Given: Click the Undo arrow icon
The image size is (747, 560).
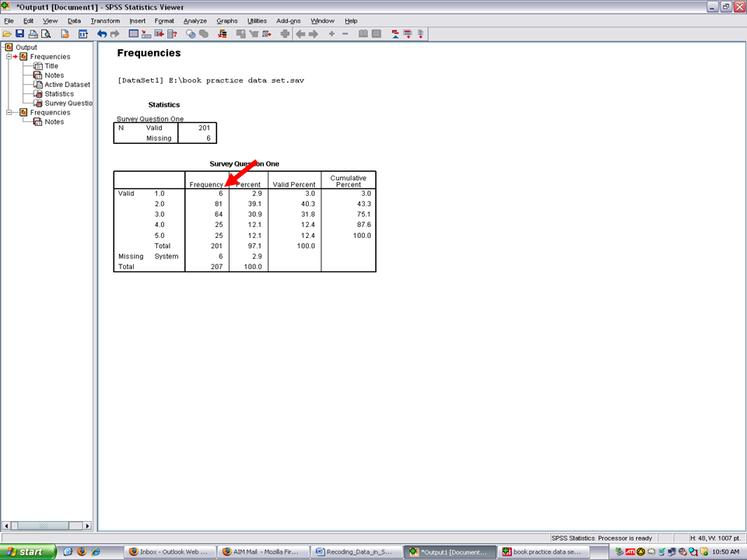Looking at the screenshot, I should (102, 34).
